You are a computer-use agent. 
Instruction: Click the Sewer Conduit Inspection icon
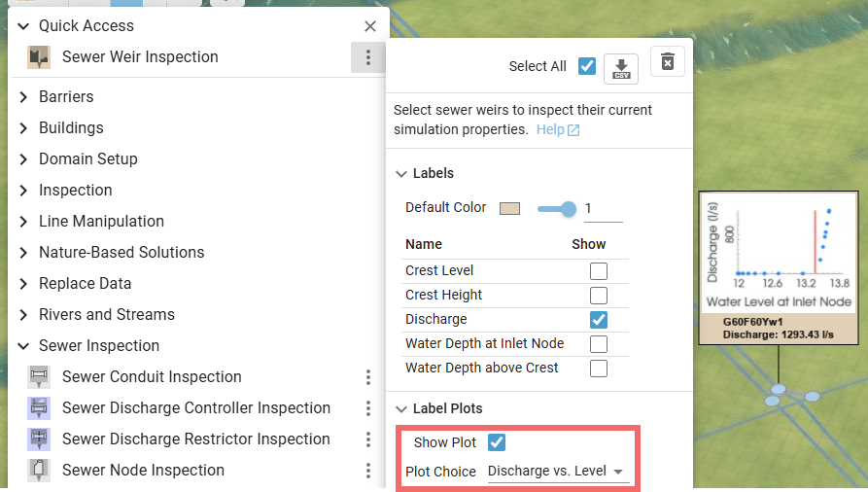tap(40, 377)
